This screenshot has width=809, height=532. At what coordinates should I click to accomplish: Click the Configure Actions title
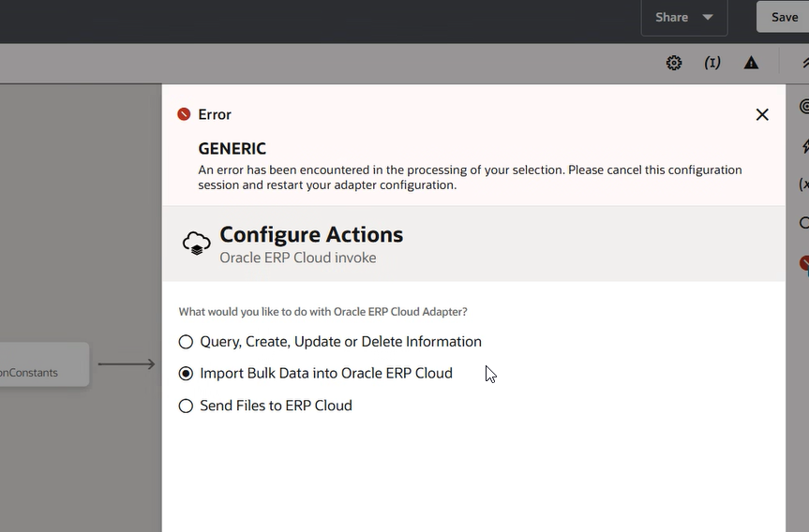[311, 234]
